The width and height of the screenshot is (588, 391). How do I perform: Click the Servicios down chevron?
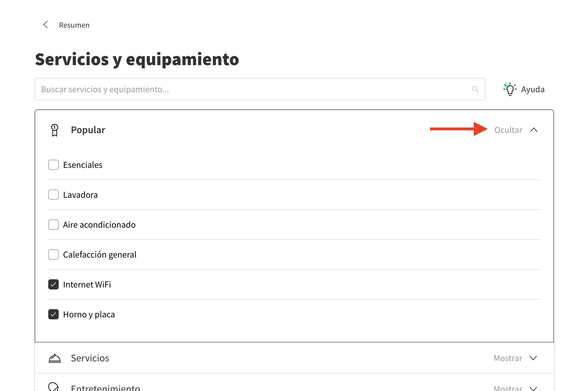(533, 358)
